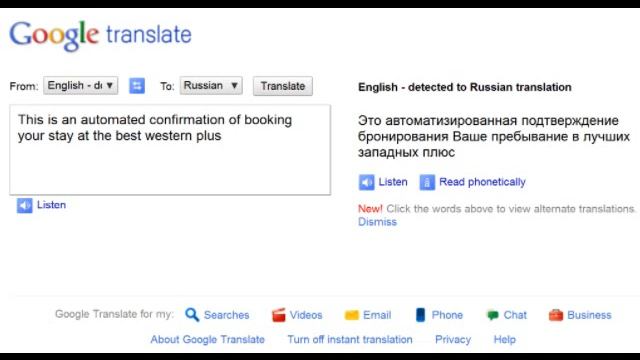This screenshot has width=640, height=360.
Task: Click the Business briefcase icon
Action: [556, 315]
